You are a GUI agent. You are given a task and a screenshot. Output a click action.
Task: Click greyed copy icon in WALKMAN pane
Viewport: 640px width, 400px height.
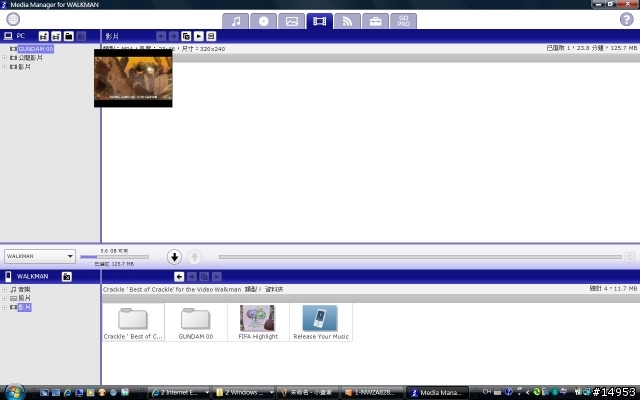point(204,277)
